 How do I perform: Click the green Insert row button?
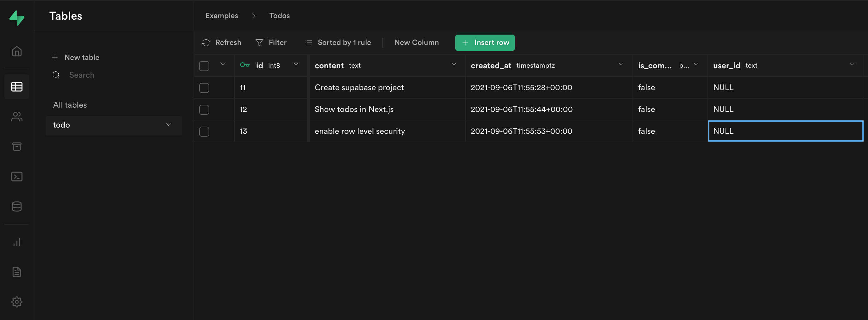[x=485, y=43]
